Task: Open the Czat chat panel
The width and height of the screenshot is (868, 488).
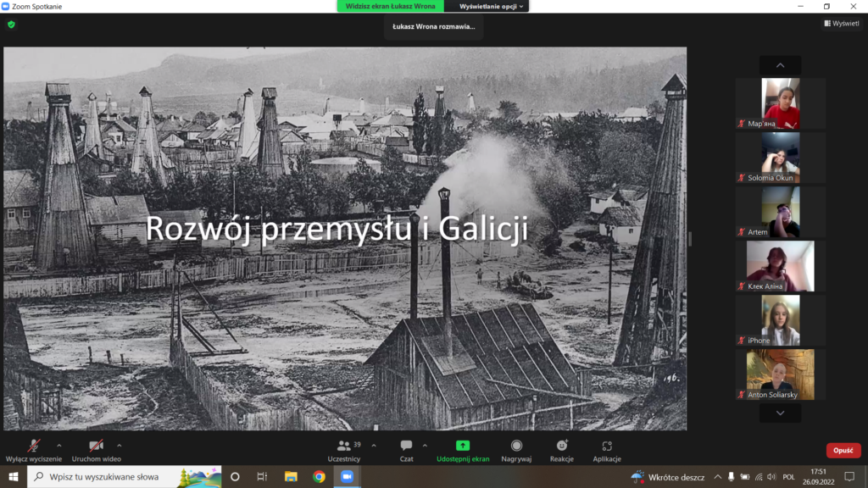Action: click(x=406, y=450)
